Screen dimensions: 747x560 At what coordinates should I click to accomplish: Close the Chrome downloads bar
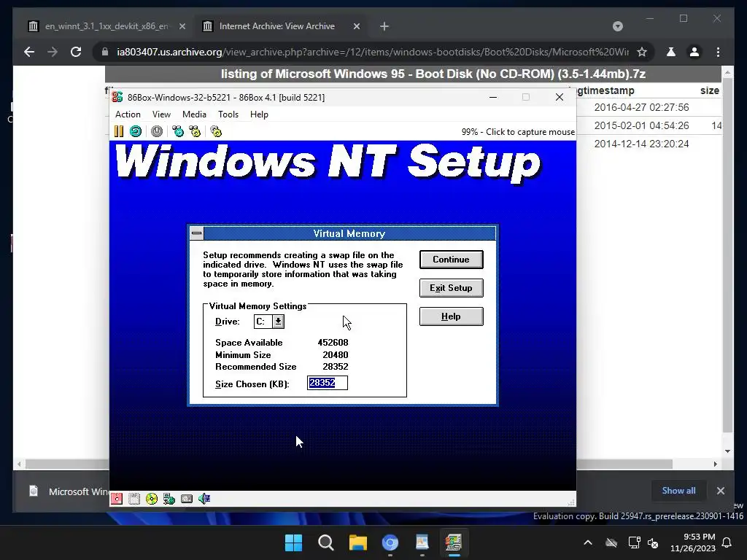[x=720, y=491]
